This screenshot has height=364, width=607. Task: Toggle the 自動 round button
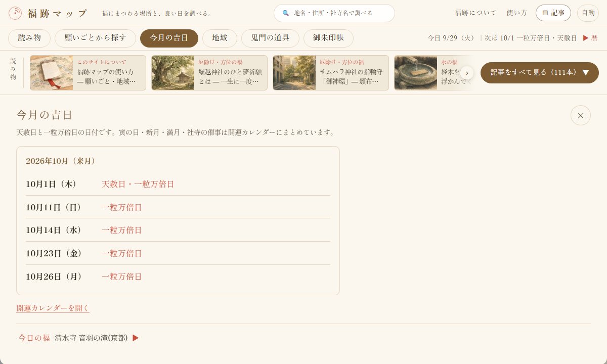point(588,13)
